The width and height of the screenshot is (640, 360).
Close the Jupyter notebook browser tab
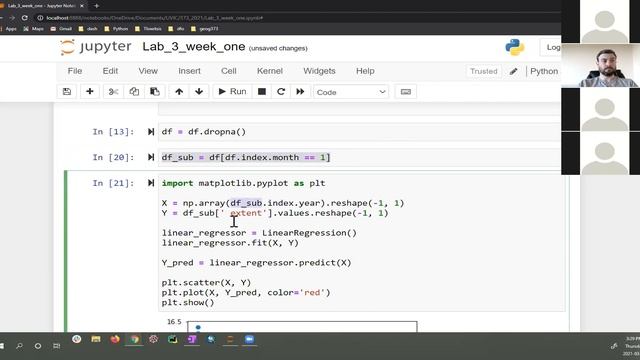(82, 6)
